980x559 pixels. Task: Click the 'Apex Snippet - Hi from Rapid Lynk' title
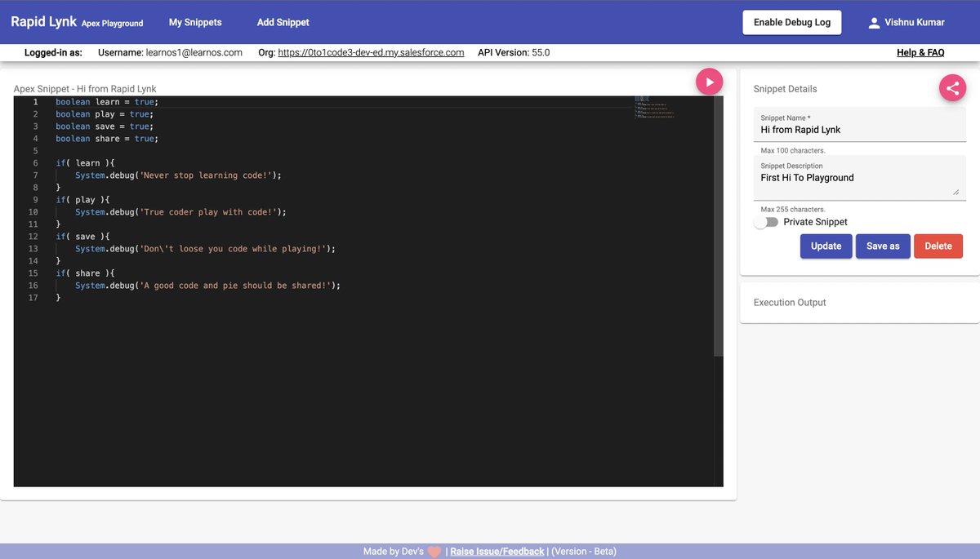pos(85,89)
